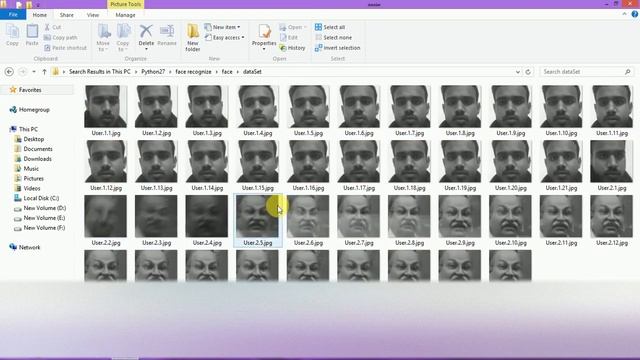Click Python27 in the address path
Viewport: 640px width, 360px height.
pos(153,72)
